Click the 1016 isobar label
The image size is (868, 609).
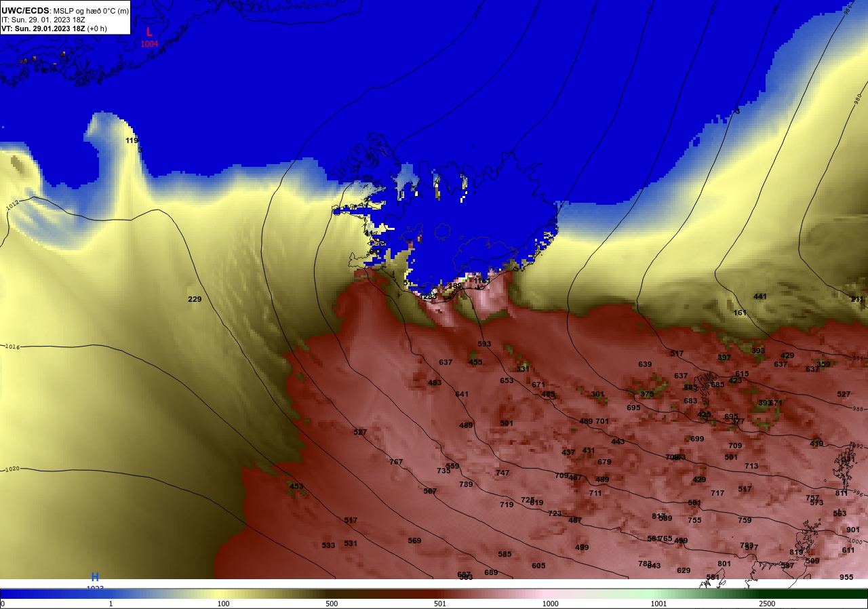coord(13,347)
